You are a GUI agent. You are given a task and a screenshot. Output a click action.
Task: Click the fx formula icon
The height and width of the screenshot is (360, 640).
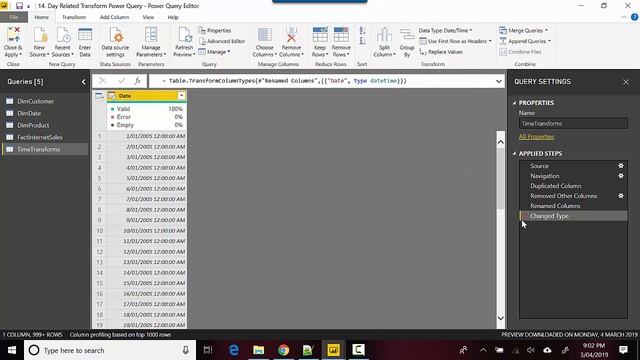click(138, 81)
